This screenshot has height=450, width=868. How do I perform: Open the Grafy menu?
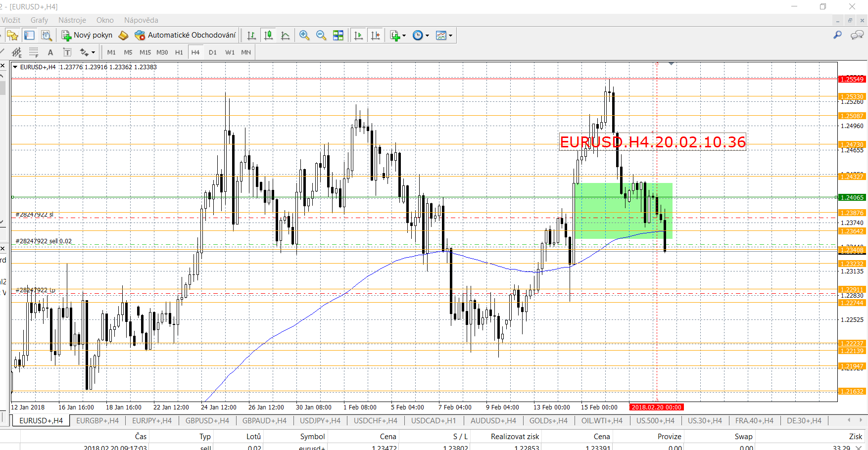point(39,20)
